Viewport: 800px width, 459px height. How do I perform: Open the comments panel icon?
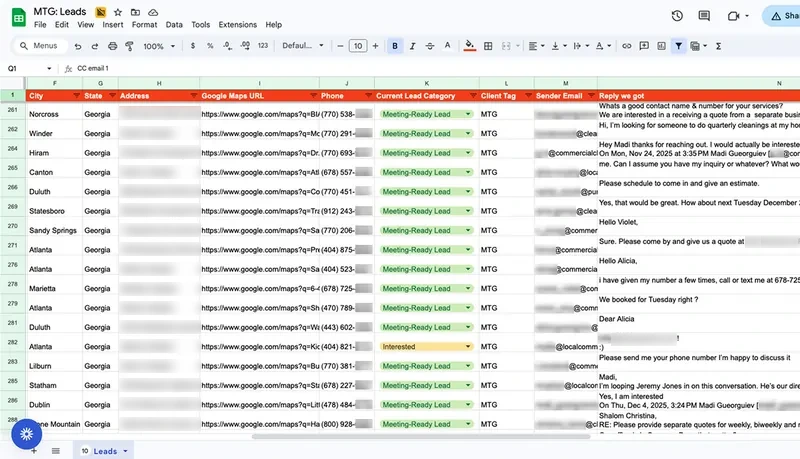coord(704,16)
